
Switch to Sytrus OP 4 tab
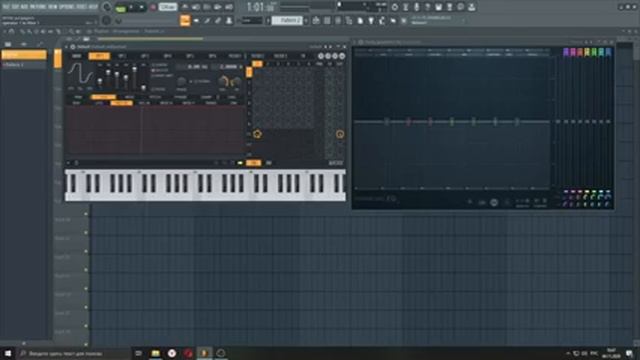167,56
